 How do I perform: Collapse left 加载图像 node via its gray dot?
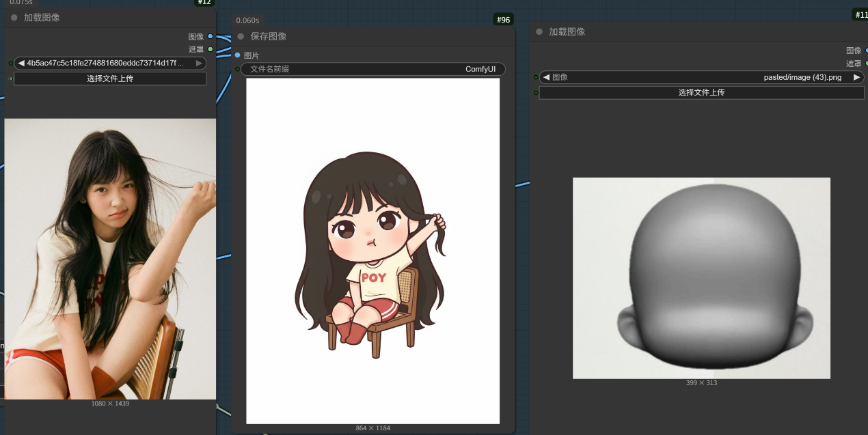coord(14,18)
